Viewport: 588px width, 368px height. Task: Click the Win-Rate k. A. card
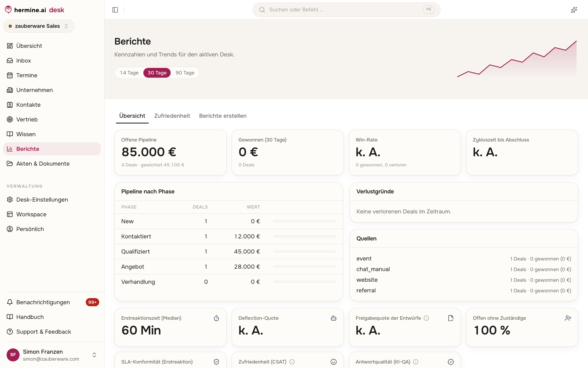[405, 152]
